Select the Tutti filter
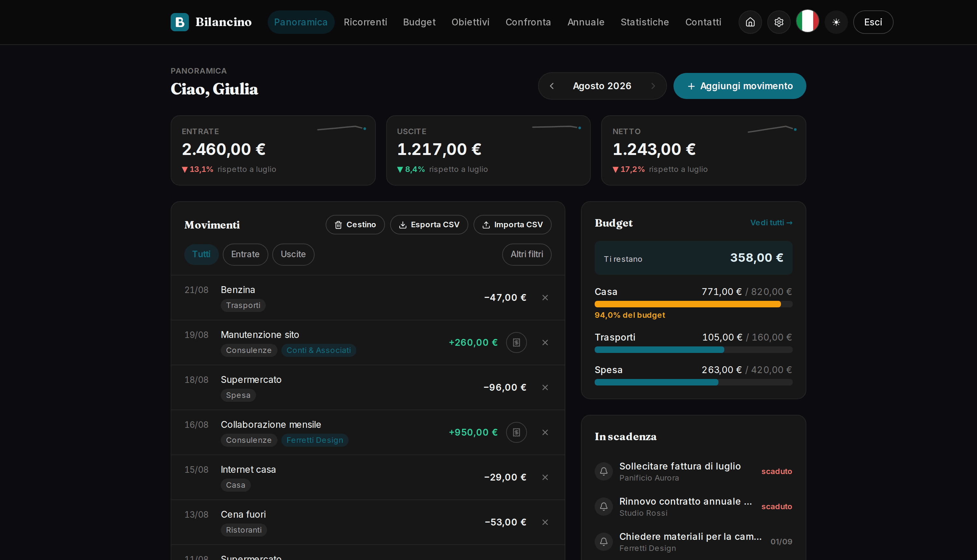The width and height of the screenshot is (977, 560). [x=201, y=254]
